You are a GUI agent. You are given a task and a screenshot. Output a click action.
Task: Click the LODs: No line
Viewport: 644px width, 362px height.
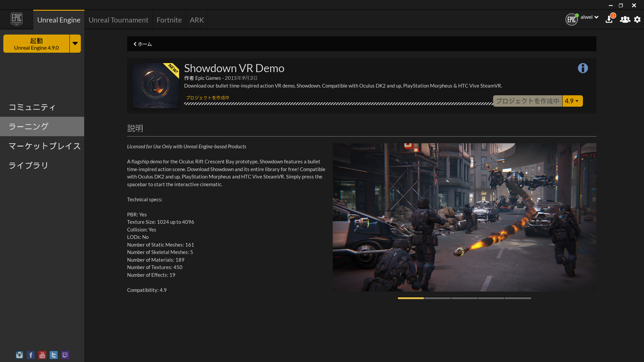(138, 237)
